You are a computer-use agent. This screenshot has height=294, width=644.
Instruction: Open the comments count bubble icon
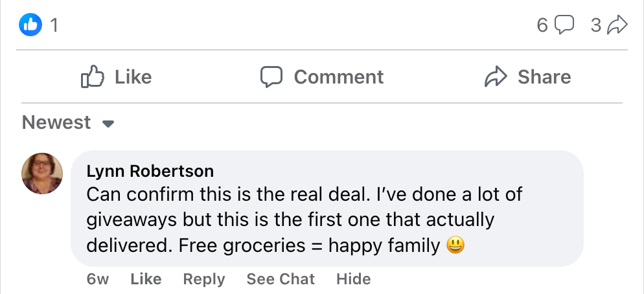pos(565,25)
